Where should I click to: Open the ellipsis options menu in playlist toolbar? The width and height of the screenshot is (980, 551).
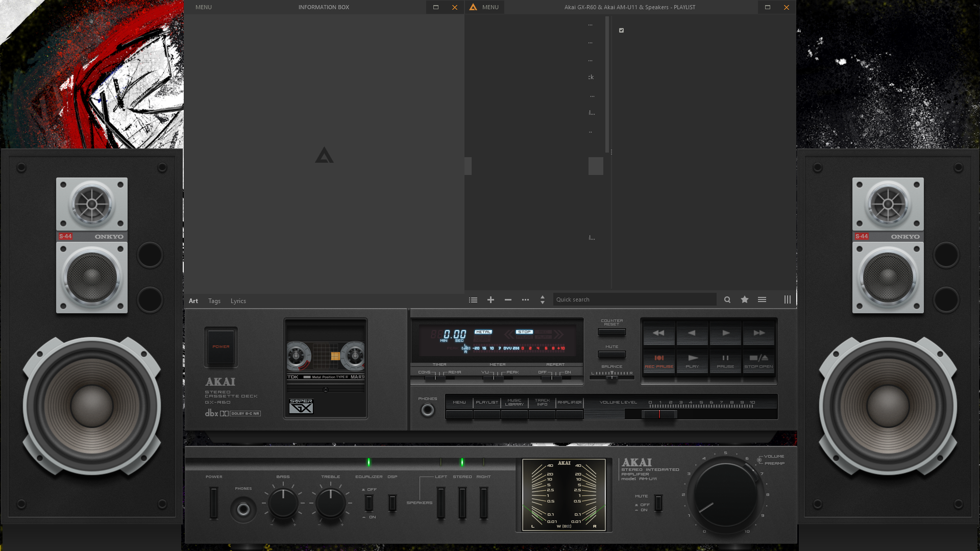(525, 299)
